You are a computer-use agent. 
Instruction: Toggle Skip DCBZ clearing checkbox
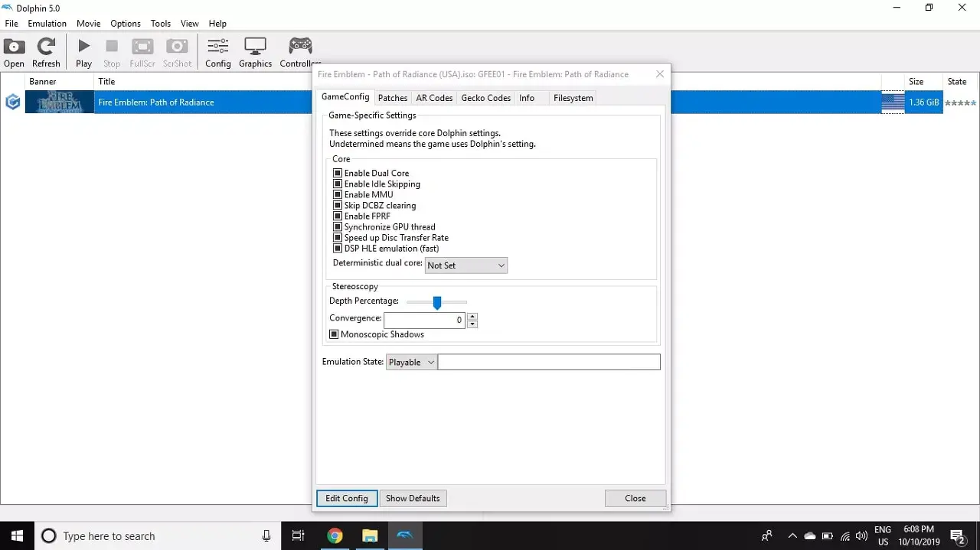(x=338, y=205)
